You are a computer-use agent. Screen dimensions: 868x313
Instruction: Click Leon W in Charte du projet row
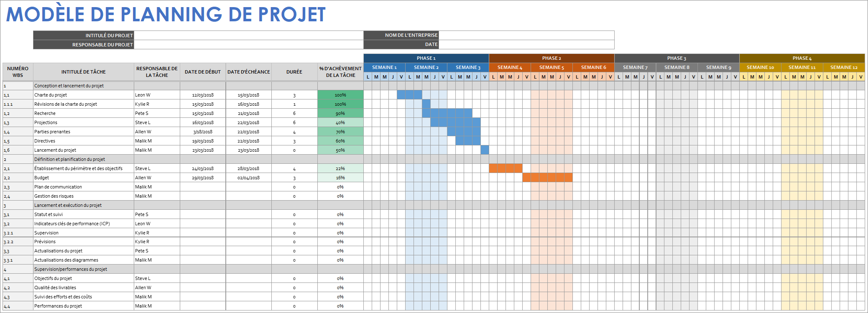pyautogui.click(x=157, y=95)
